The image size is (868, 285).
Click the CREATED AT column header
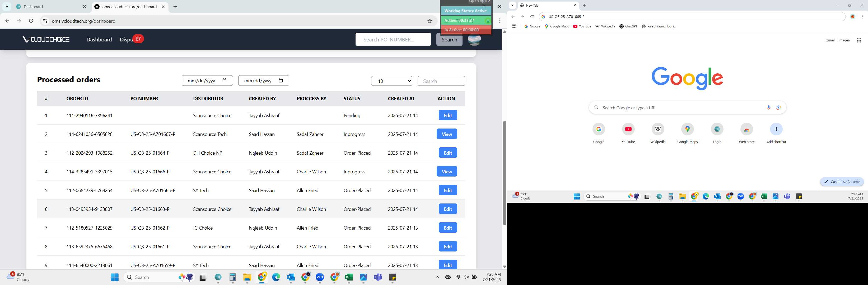(401, 99)
